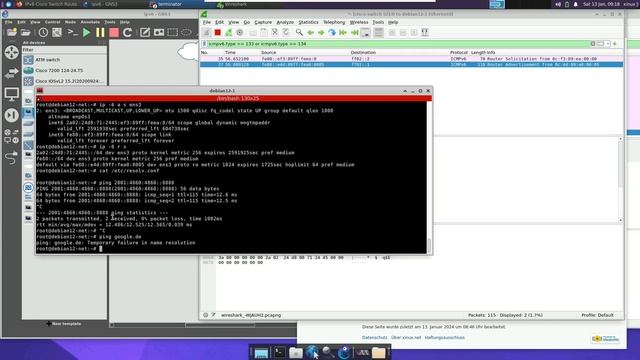Add a note in GNS3 toolbar
This screenshot has width=640, height=360.
(144, 32)
